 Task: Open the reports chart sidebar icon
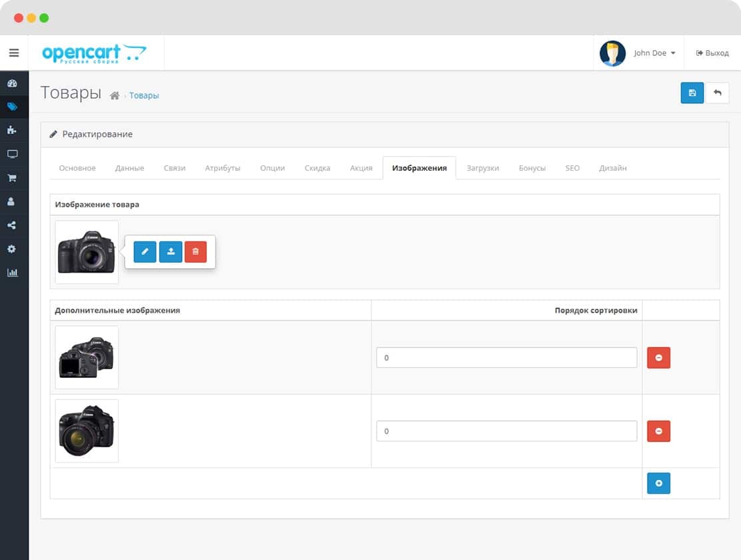click(12, 273)
